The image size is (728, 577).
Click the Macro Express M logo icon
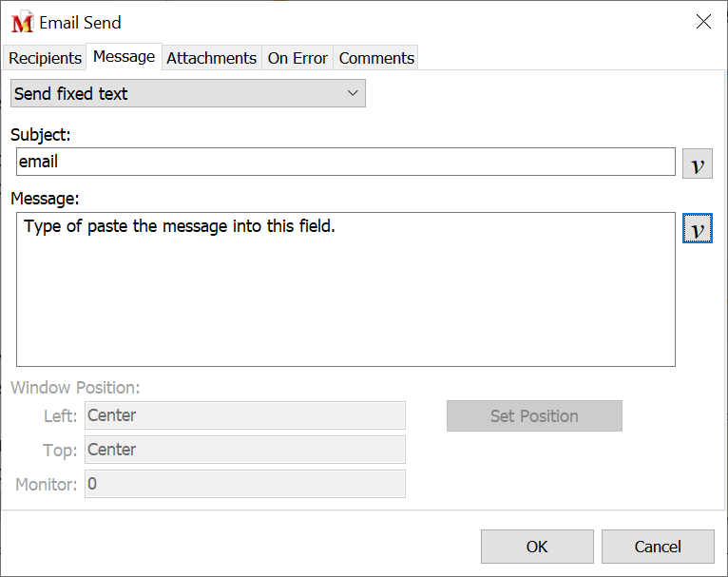[x=22, y=23]
